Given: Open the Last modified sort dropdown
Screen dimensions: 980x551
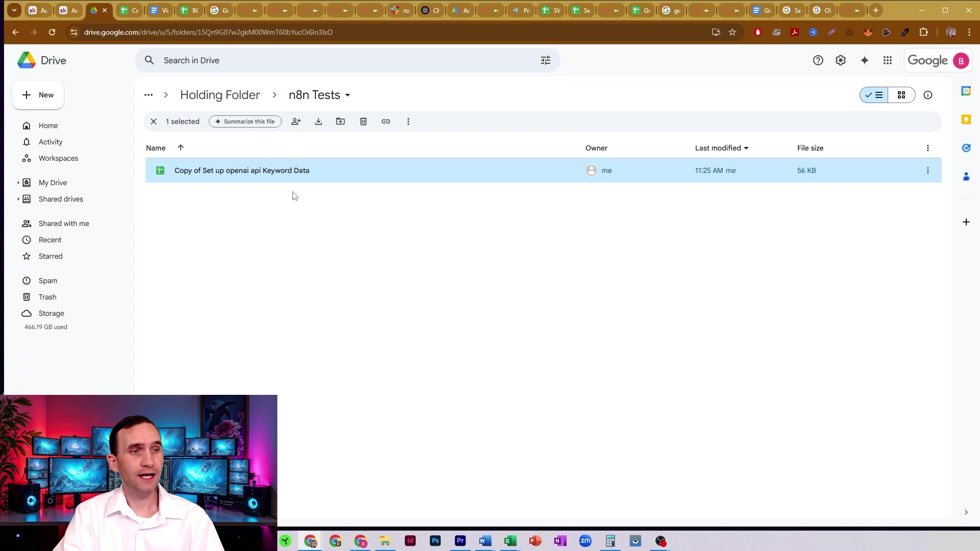Looking at the screenshot, I should (x=746, y=148).
